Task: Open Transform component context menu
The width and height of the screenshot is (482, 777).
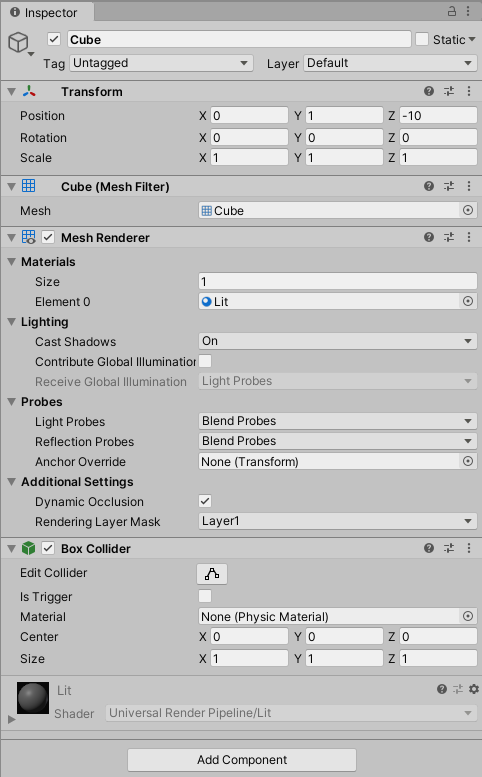Action: pyautogui.click(x=469, y=91)
